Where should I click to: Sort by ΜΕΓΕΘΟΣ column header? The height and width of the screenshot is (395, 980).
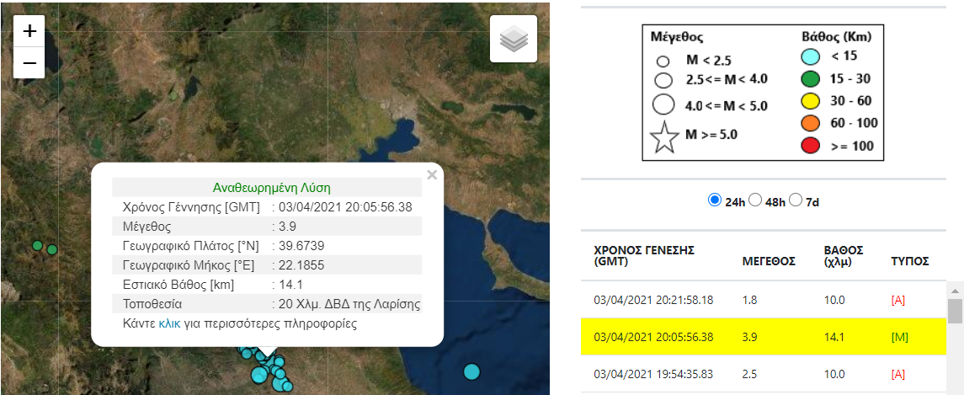pos(768,261)
